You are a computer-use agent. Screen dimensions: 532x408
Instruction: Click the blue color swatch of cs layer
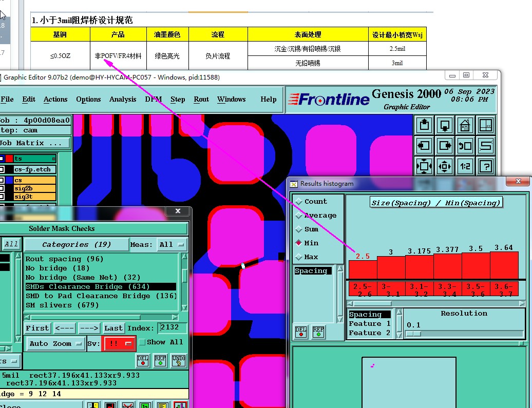(9, 180)
